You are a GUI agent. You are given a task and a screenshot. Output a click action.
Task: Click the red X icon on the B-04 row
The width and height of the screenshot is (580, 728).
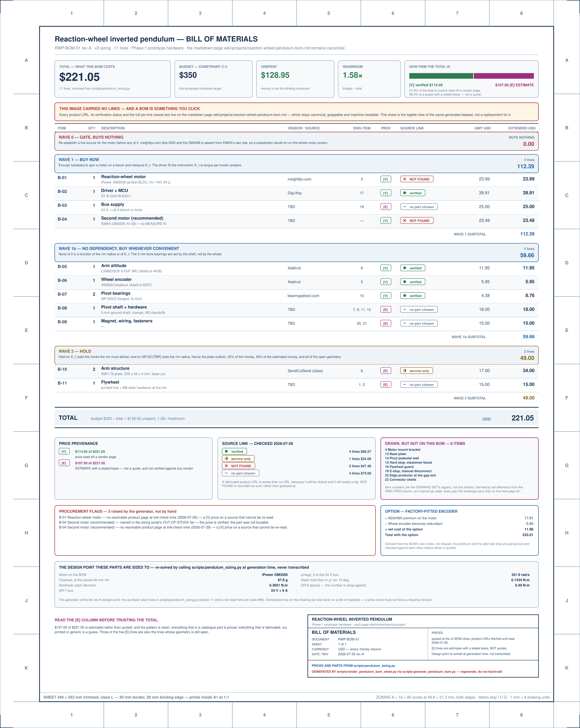pos(405,220)
